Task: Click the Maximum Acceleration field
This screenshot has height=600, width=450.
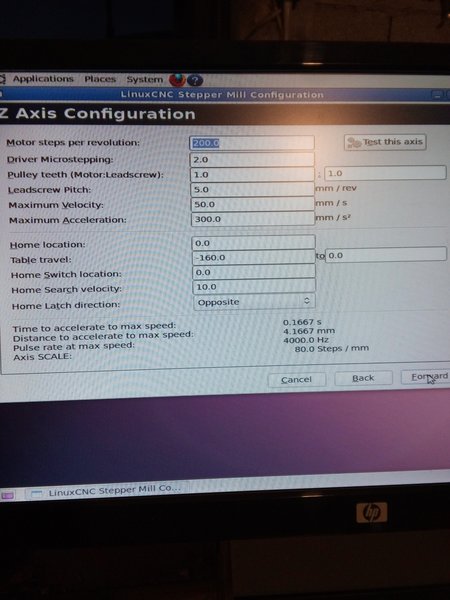Action: coord(253,219)
